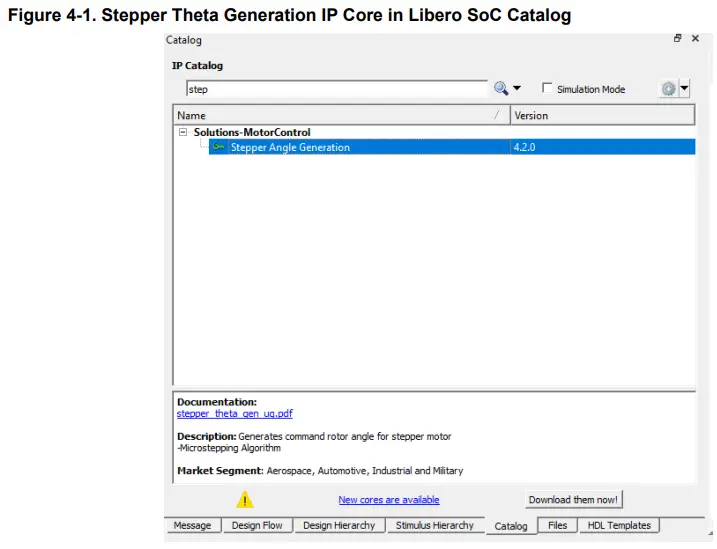Collapse the Solutions-MotorControl tree node
This screenshot has width=717, height=549.
[183, 132]
